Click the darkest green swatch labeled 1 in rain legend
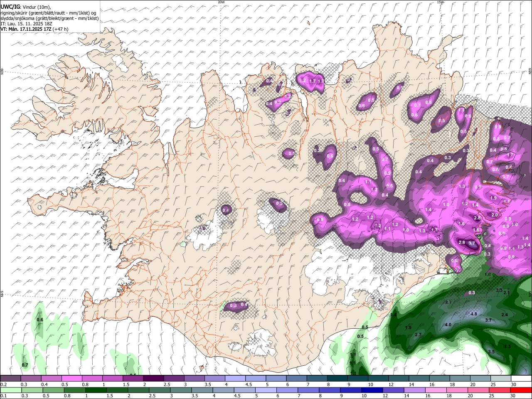The width and height of the screenshot is (532, 399). pyautogui.click(x=96, y=390)
